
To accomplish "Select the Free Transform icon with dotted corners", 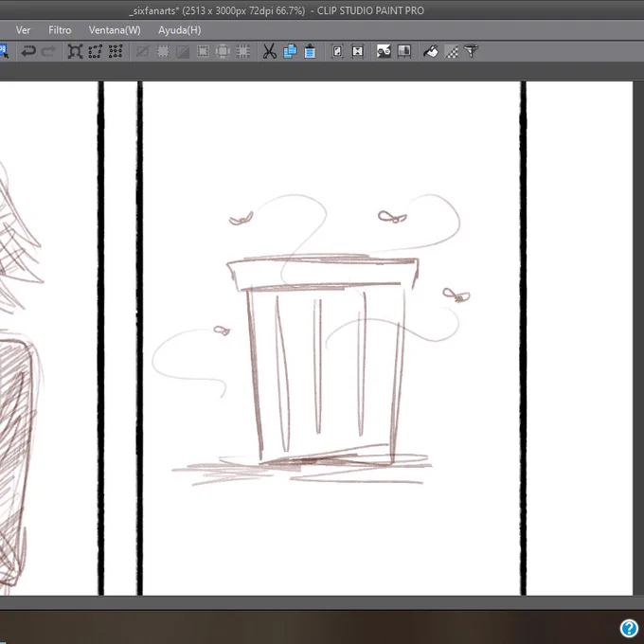I will (x=96, y=51).
